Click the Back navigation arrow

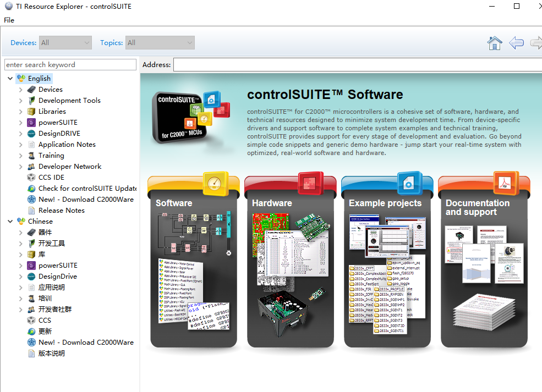coord(516,43)
